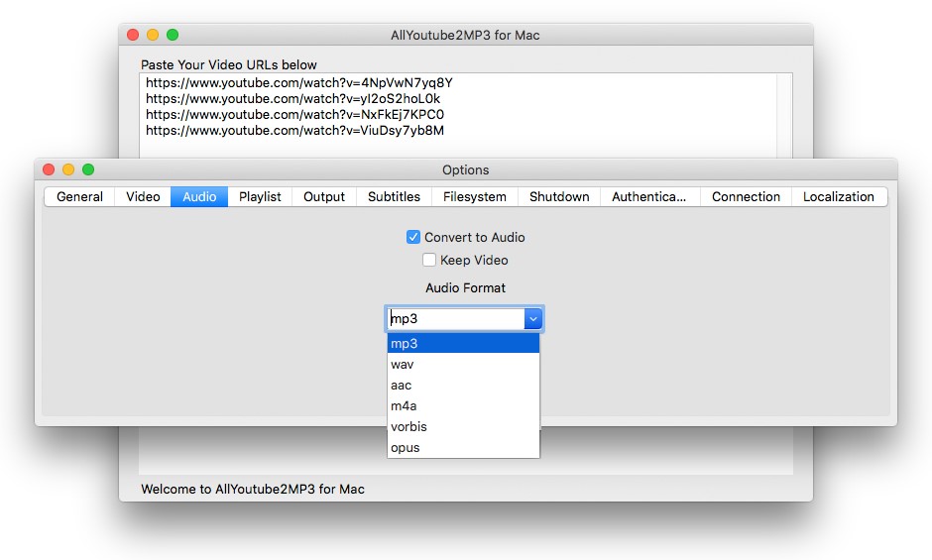This screenshot has height=560, width=932.
Task: Switch to the General tab
Action: [x=79, y=197]
